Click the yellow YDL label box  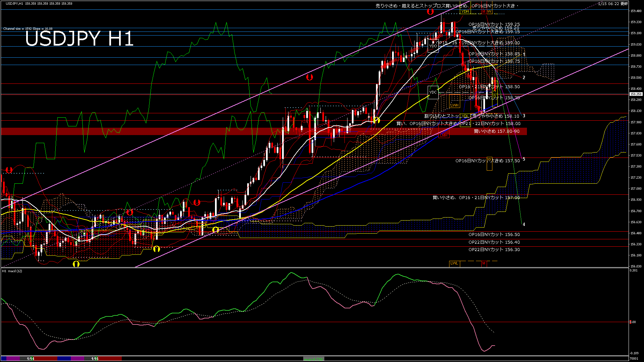[465, 116]
